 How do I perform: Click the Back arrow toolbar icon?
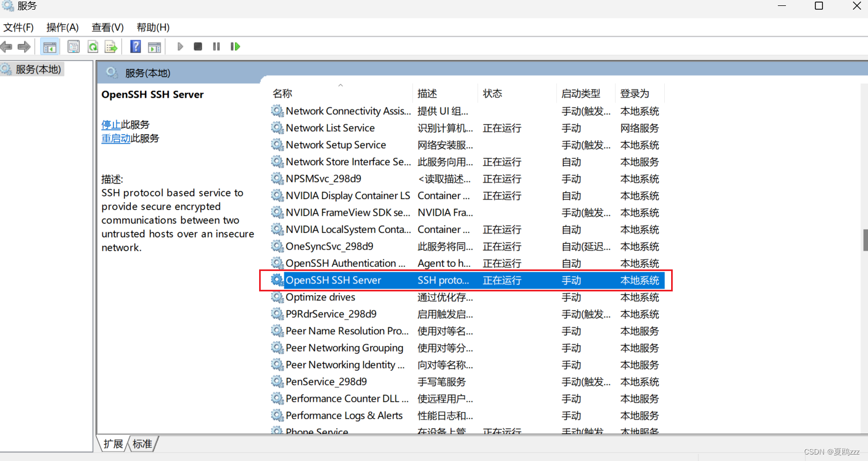click(x=6, y=47)
